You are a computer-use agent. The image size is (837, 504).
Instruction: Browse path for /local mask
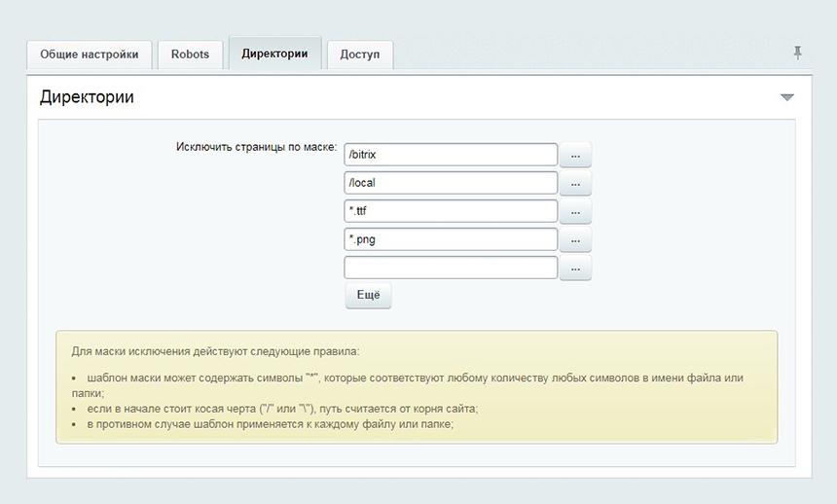point(575,184)
